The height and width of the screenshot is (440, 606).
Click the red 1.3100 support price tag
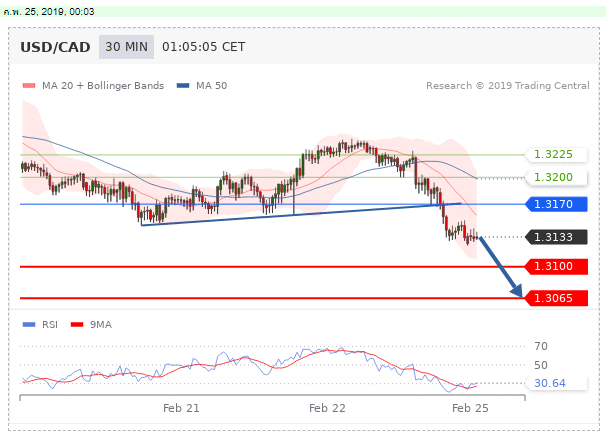[556, 267]
